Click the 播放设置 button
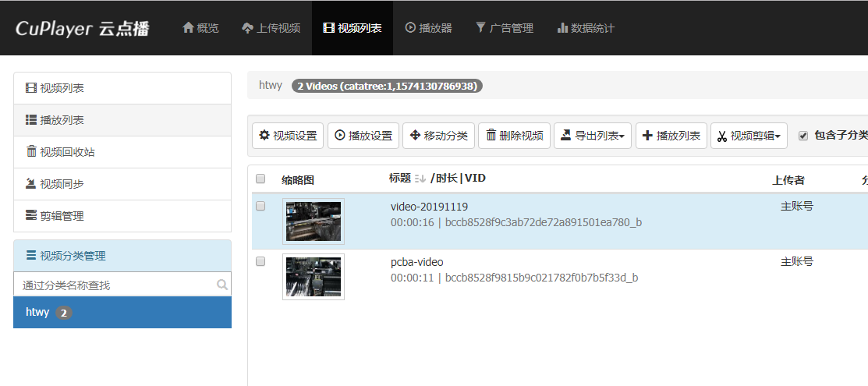This screenshot has height=386, width=868. tap(363, 136)
